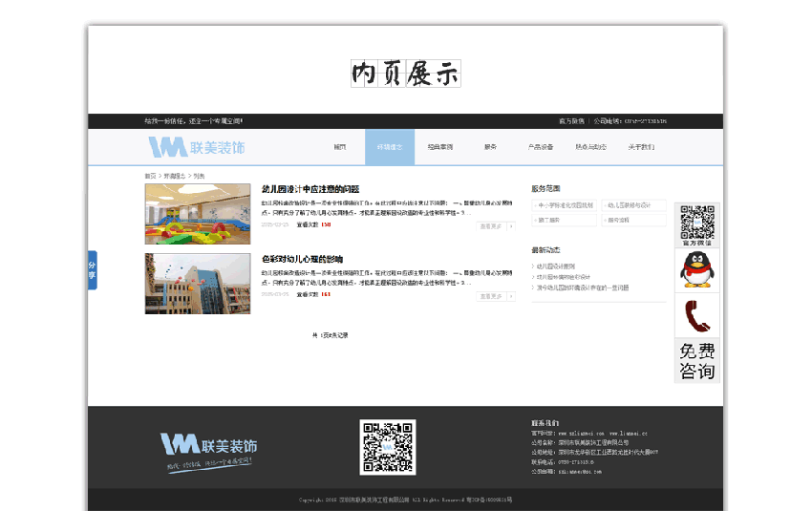812x511 pixels.
Task: Open article title 色彩对幼儿心理的影响
Action: click(302, 259)
